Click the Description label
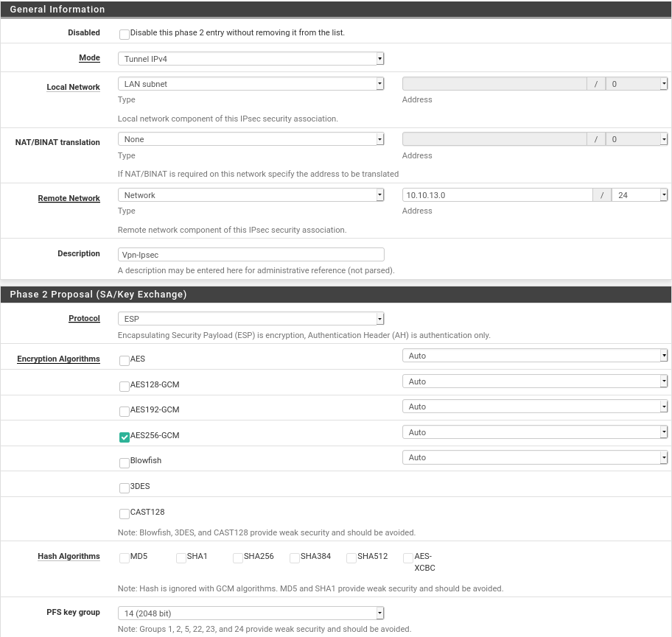The width and height of the screenshot is (672, 637). [79, 253]
